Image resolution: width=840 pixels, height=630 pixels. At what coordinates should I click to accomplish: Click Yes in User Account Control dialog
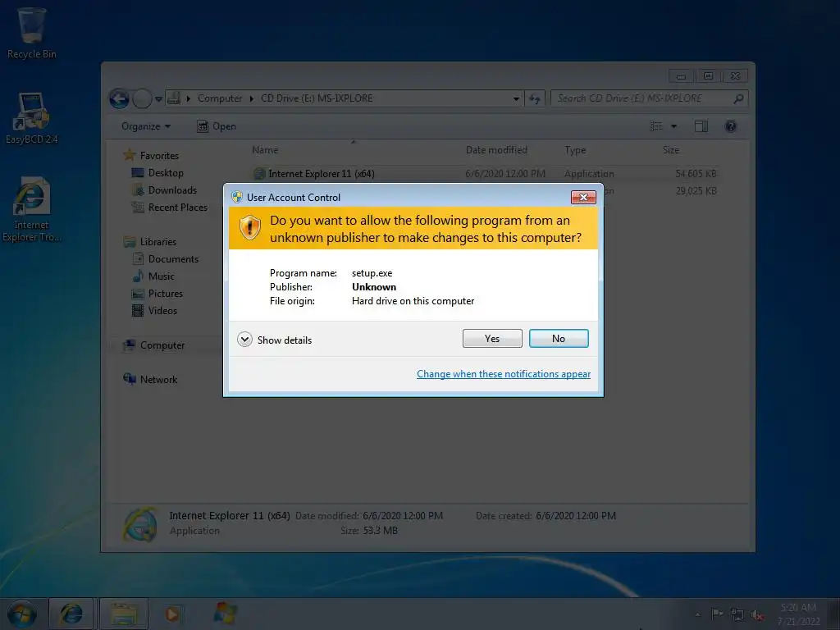point(492,339)
